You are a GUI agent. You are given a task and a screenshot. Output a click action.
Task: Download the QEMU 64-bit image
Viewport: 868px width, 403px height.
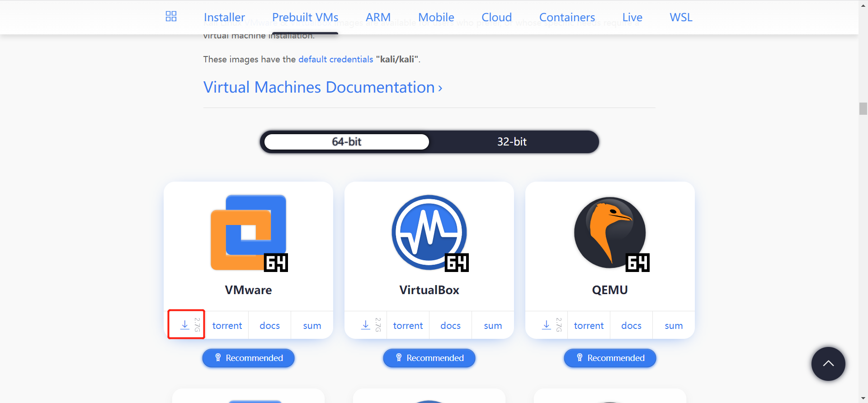(547, 325)
